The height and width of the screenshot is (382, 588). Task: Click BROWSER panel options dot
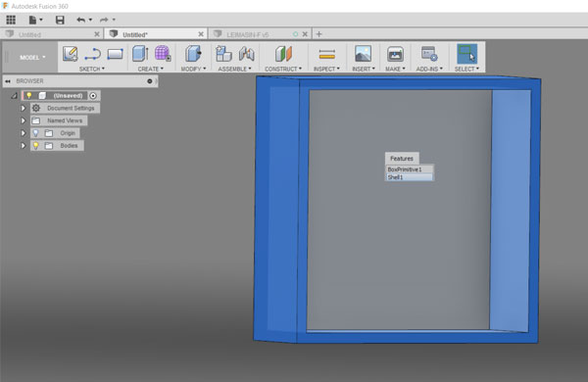(x=150, y=81)
